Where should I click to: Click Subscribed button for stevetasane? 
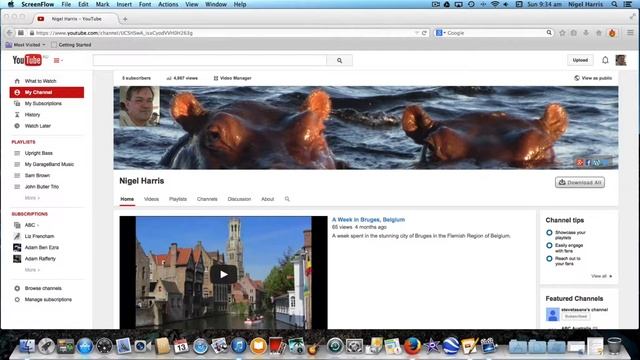576,316
